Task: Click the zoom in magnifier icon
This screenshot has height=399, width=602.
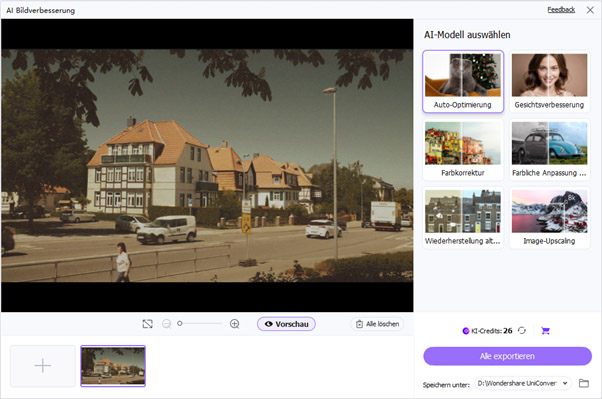Action: coord(235,324)
